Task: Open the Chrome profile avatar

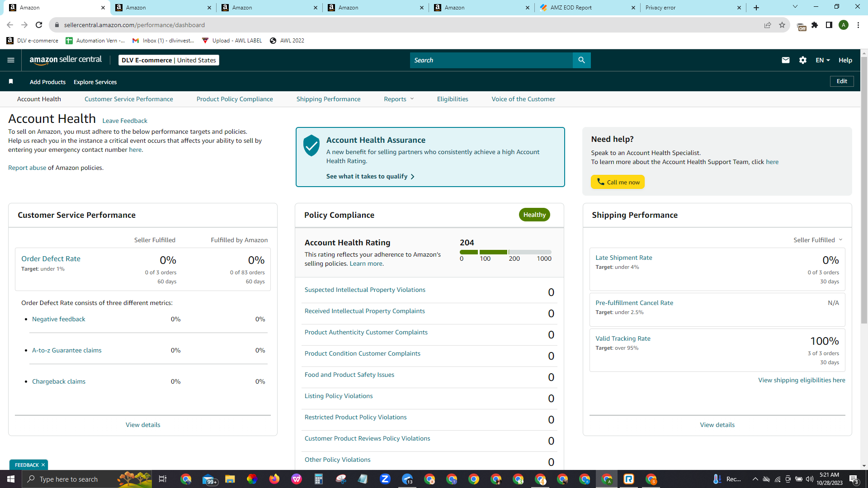Action: 844,25
